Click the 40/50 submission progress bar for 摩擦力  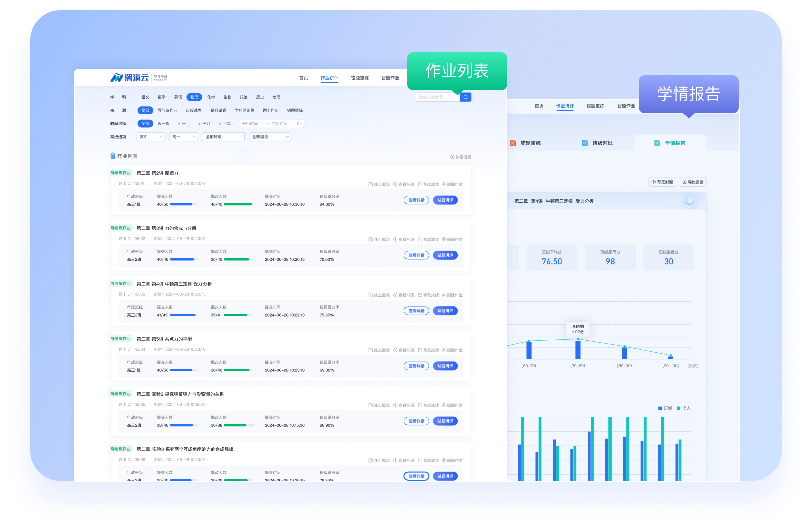point(184,204)
